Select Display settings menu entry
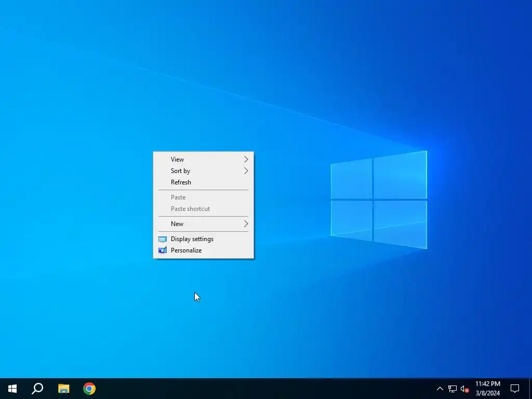The height and width of the screenshot is (399, 532). click(203, 239)
